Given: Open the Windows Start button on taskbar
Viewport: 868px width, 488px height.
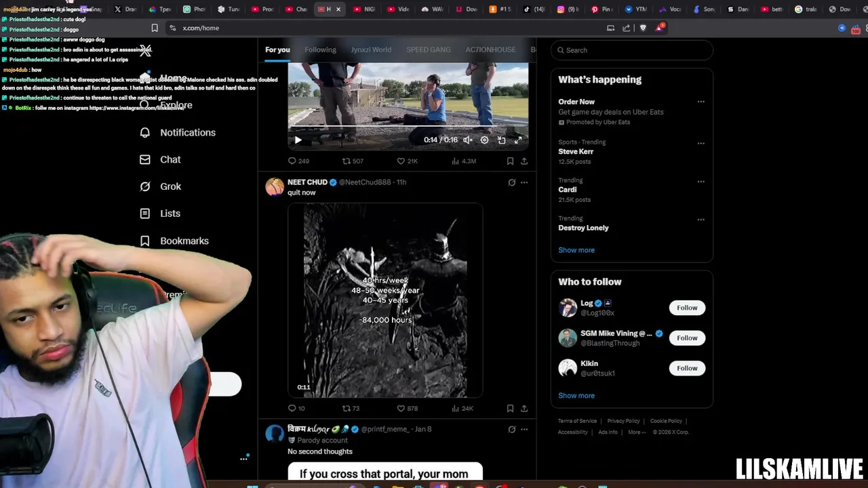Looking at the screenshot, I should [x=252, y=485].
